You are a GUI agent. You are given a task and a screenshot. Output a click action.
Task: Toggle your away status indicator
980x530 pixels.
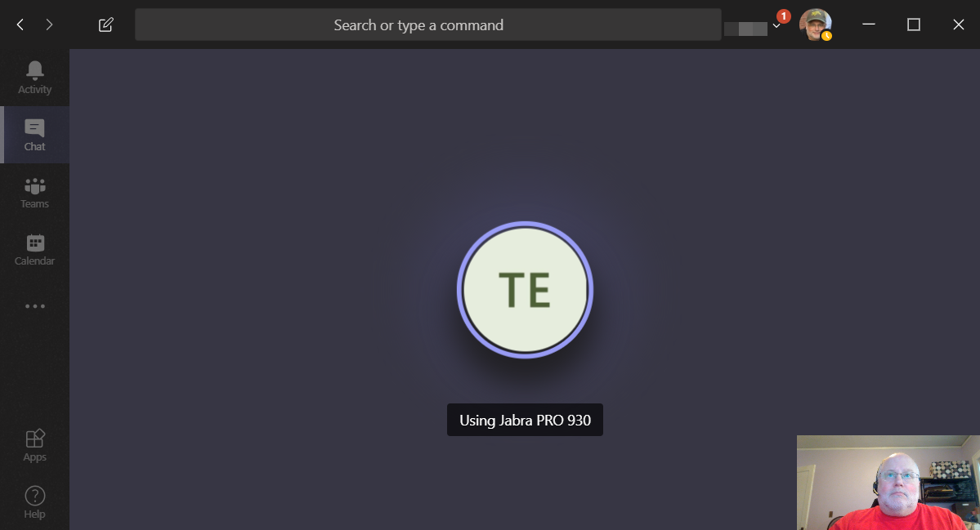click(x=827, y=34)
